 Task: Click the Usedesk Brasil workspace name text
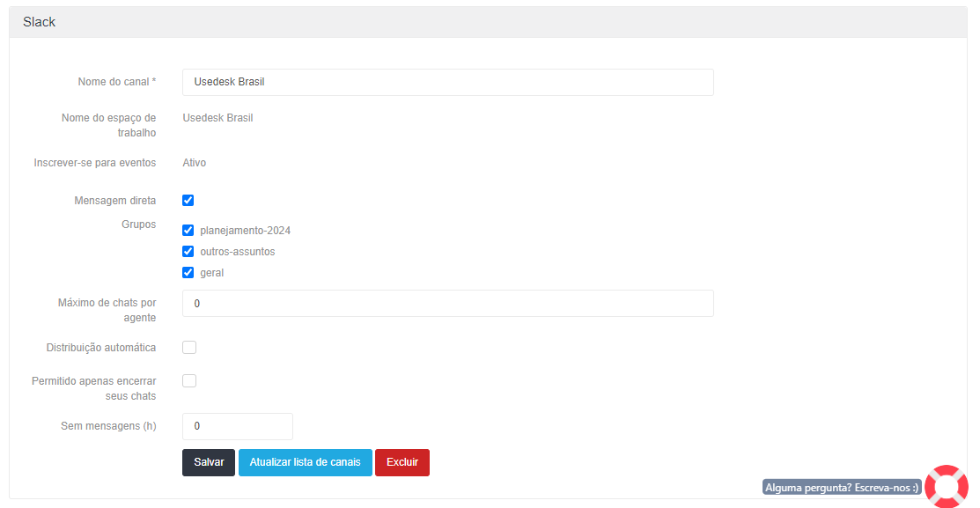click(217, 117)
